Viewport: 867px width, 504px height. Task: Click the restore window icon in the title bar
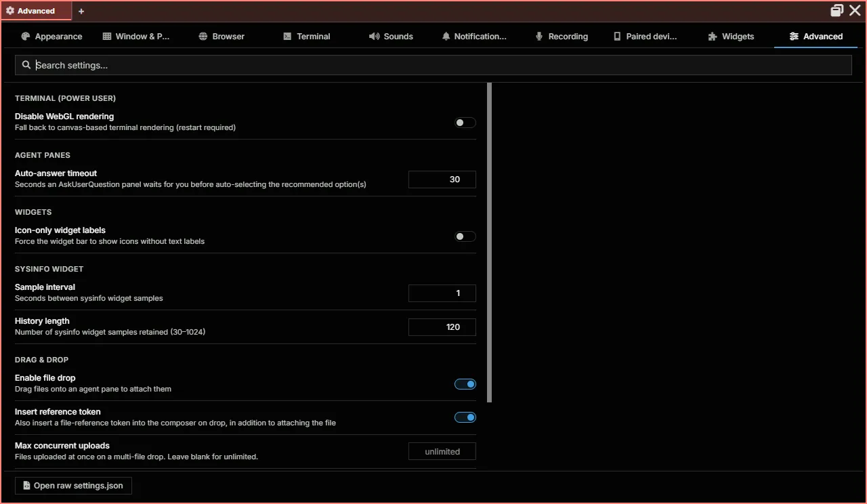(837, 10)
